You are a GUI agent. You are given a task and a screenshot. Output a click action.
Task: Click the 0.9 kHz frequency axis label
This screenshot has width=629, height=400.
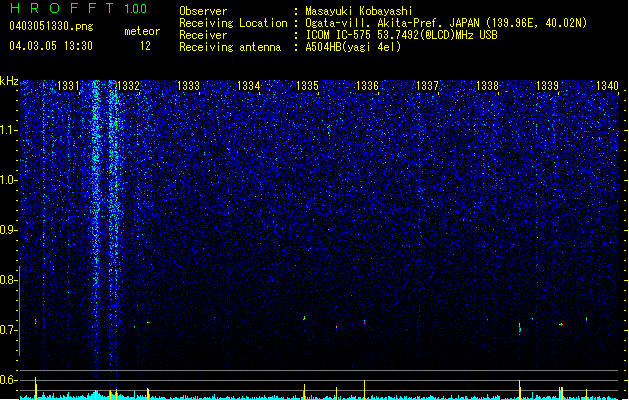(8, 230)
